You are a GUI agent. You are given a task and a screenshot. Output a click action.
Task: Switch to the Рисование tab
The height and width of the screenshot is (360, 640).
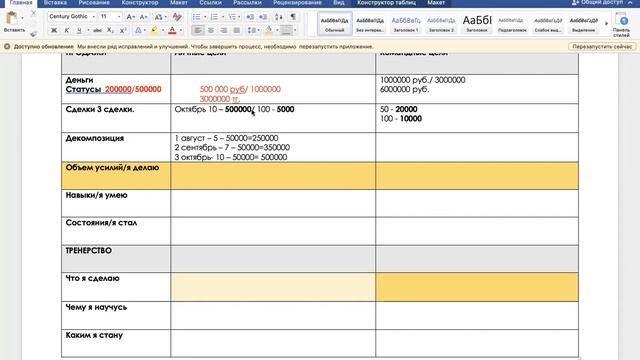click(x=94, y=2)
